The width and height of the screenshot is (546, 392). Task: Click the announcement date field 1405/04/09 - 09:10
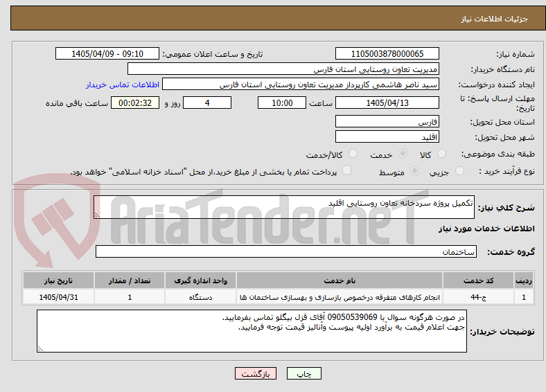click(107, 53)
